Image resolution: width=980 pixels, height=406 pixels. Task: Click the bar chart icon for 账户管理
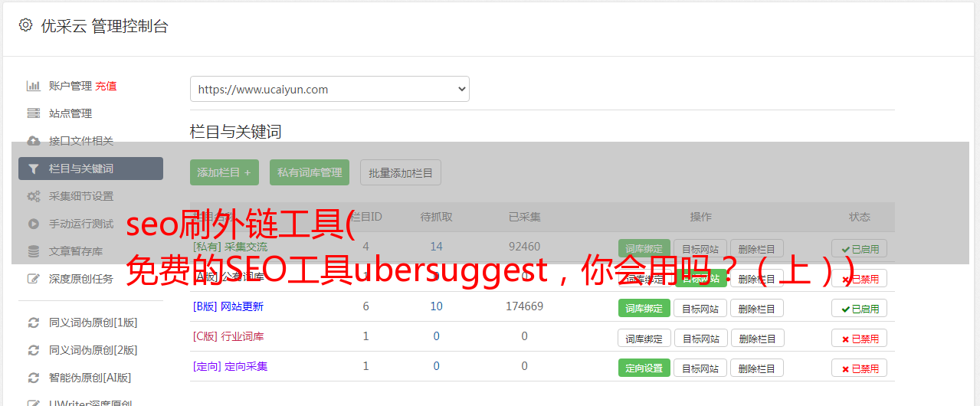(x=34, y=86)
